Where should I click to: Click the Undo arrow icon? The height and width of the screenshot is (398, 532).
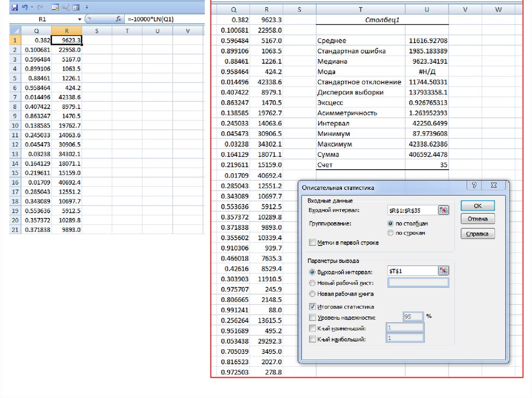pos(24,7)
